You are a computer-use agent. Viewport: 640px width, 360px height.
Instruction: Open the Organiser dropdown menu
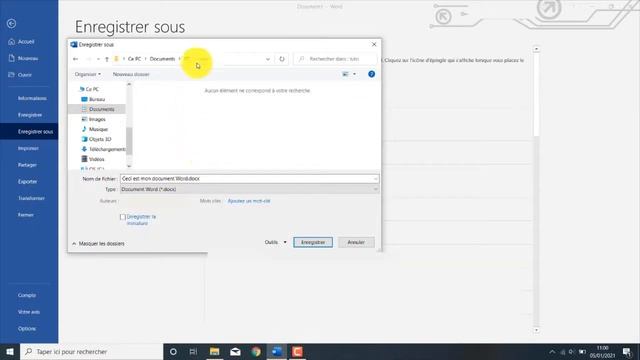[88, 74]
